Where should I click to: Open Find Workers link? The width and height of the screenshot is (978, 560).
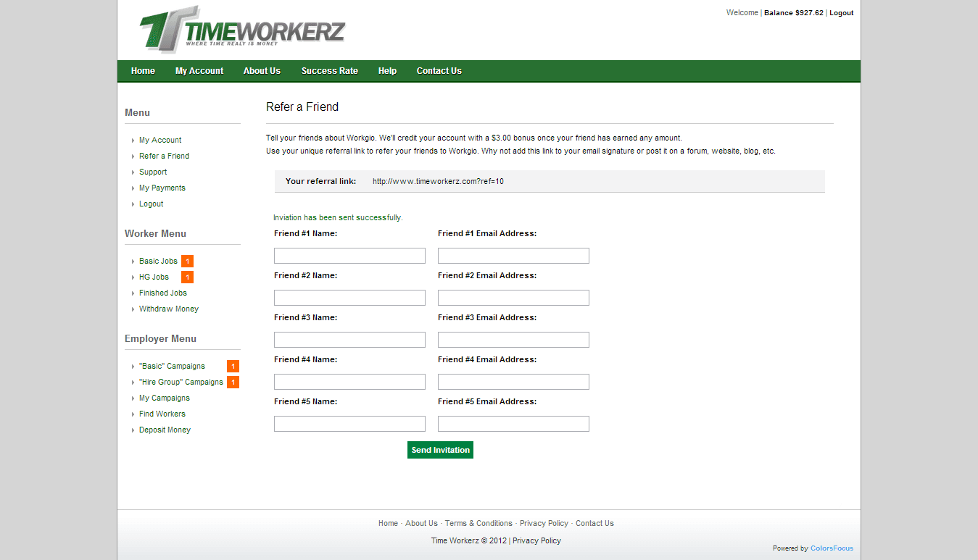(162, 414)
